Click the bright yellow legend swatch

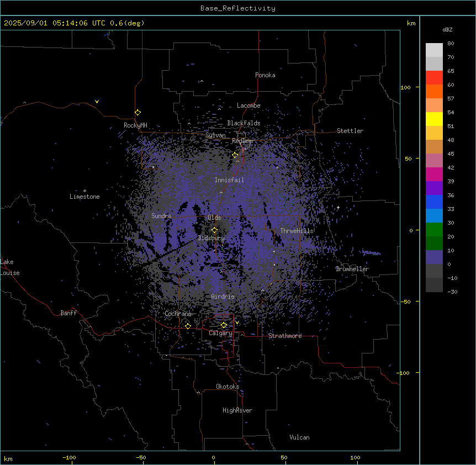tap(434, 119)
